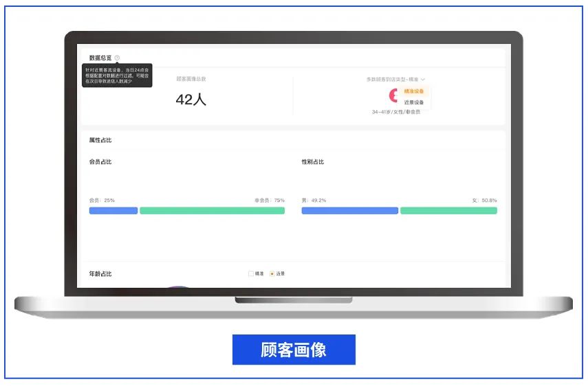Image resolution: width=588 pixels, height=386 pixels.
Task: Click the blue 会员 25% bar segment
Action: [x=113, y=211]
